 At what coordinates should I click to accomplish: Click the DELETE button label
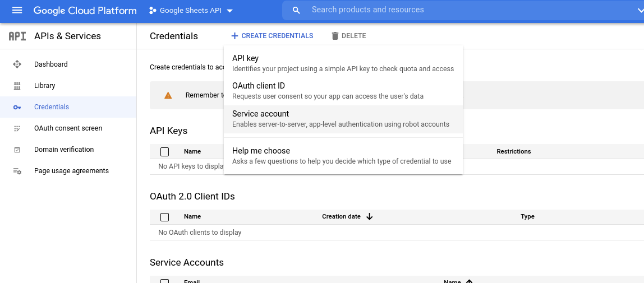(x=353, y=36)
